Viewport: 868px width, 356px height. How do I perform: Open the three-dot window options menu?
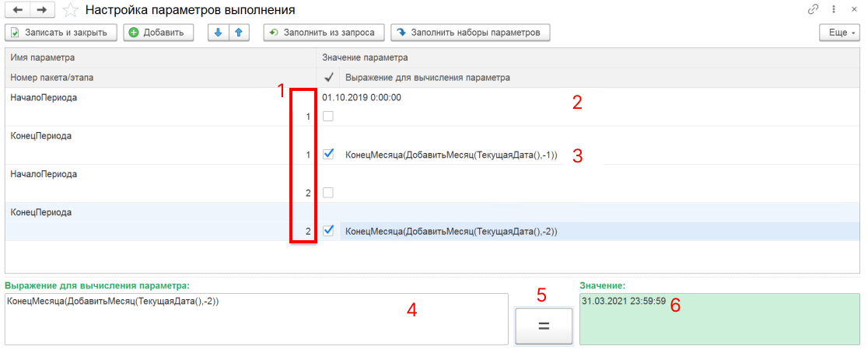pos(834,10)
